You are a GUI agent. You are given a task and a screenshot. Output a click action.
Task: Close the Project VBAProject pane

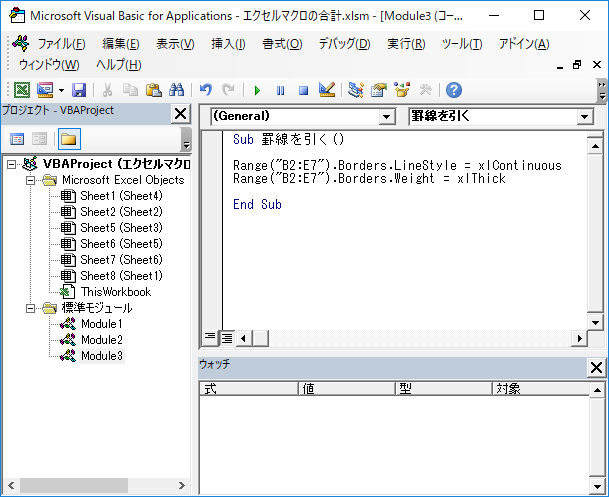coord(181,114)
